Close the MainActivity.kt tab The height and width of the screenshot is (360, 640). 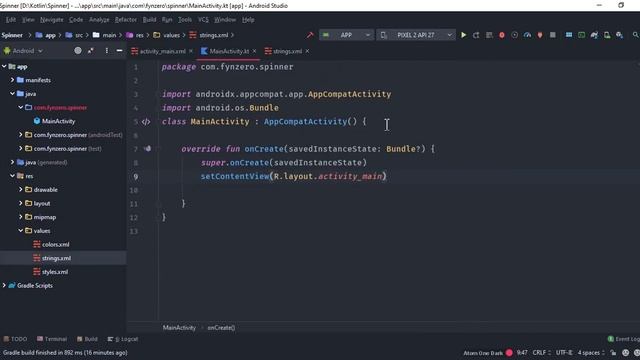point(254,51)
